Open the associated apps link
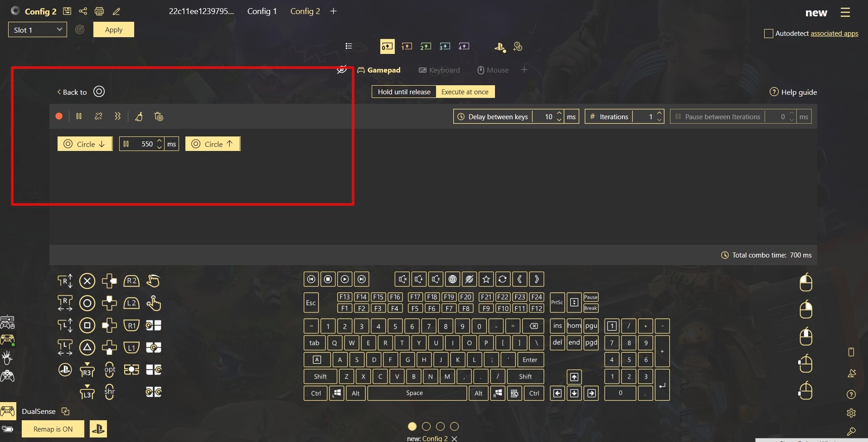This screenshot has width=868, height=442. coord(834,34)
